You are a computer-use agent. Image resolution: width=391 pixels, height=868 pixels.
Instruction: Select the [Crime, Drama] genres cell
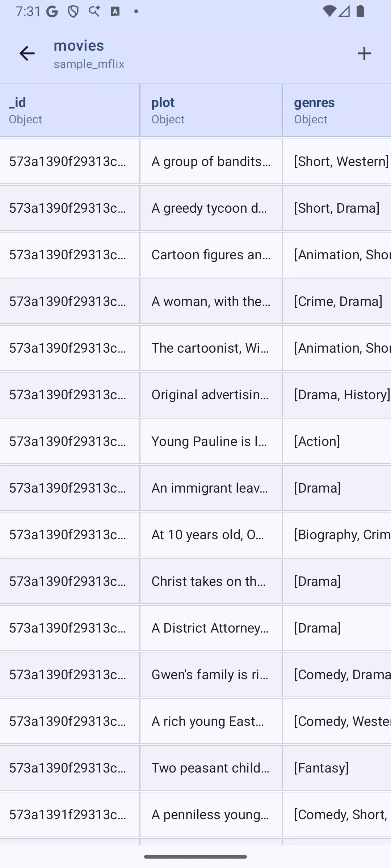coord(337,301)
